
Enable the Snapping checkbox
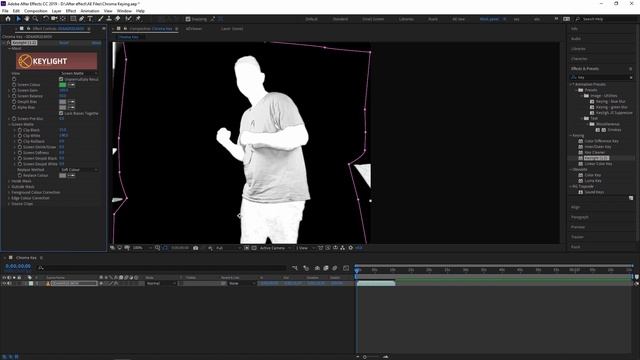pos(188,19)
